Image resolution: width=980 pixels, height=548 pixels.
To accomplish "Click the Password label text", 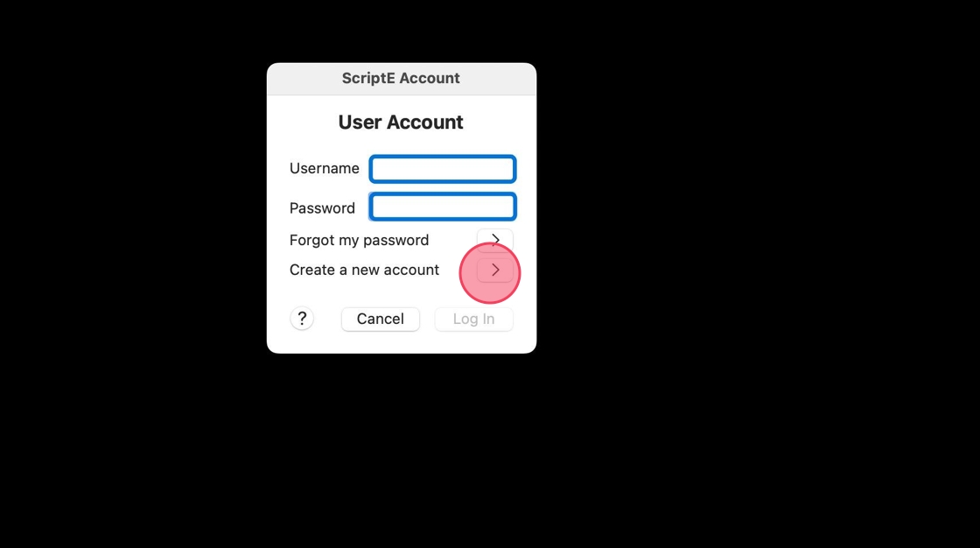I will click(322, 207).
